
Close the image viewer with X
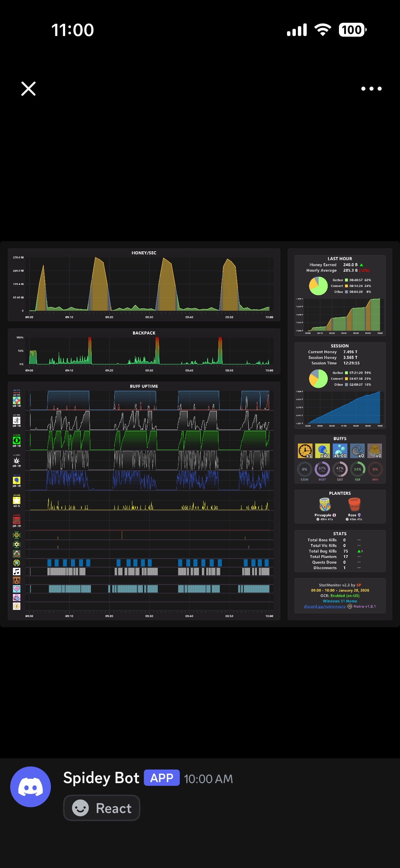(28, 89)
